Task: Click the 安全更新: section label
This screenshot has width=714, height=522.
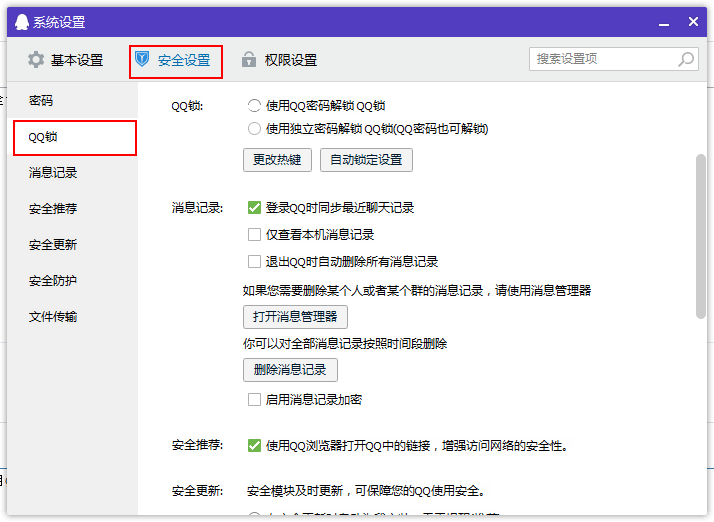Action: 197,491
